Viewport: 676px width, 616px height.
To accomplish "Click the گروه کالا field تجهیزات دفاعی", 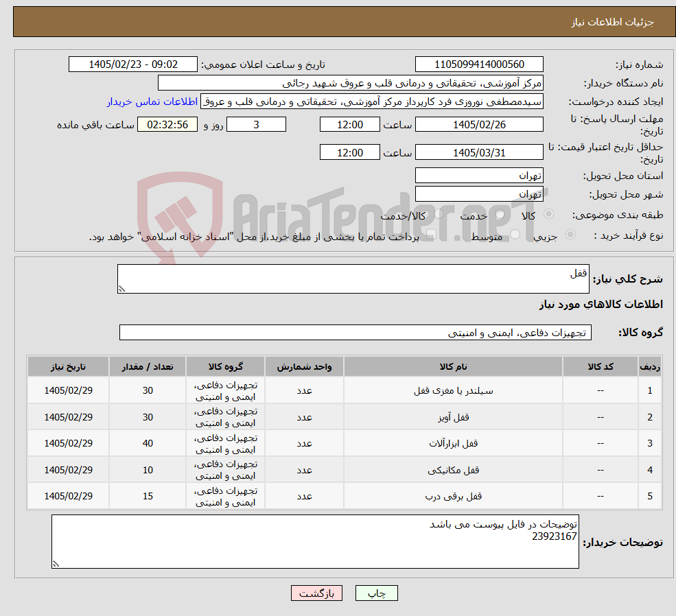I will (x=356, y=333).
